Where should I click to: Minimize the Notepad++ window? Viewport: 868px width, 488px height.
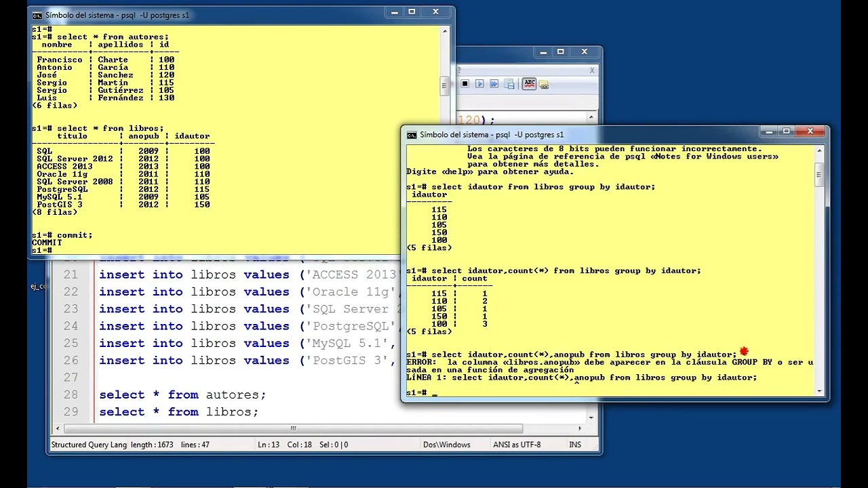point(544,52)
